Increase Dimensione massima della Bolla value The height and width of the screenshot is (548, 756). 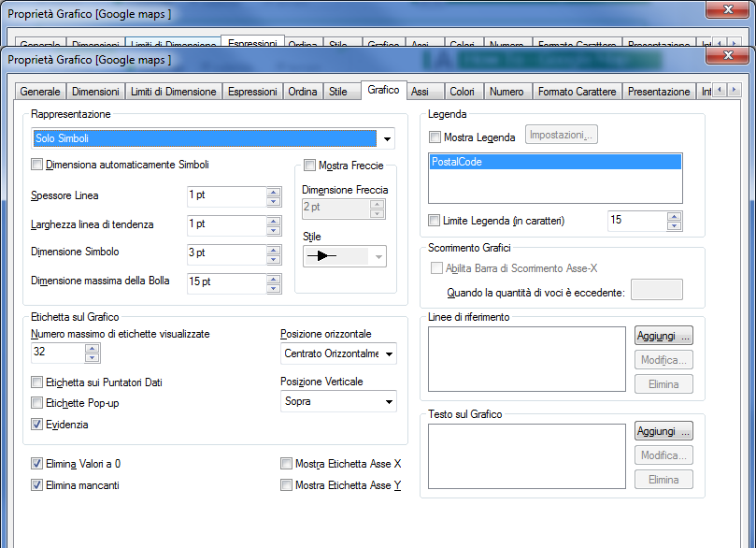274,279
